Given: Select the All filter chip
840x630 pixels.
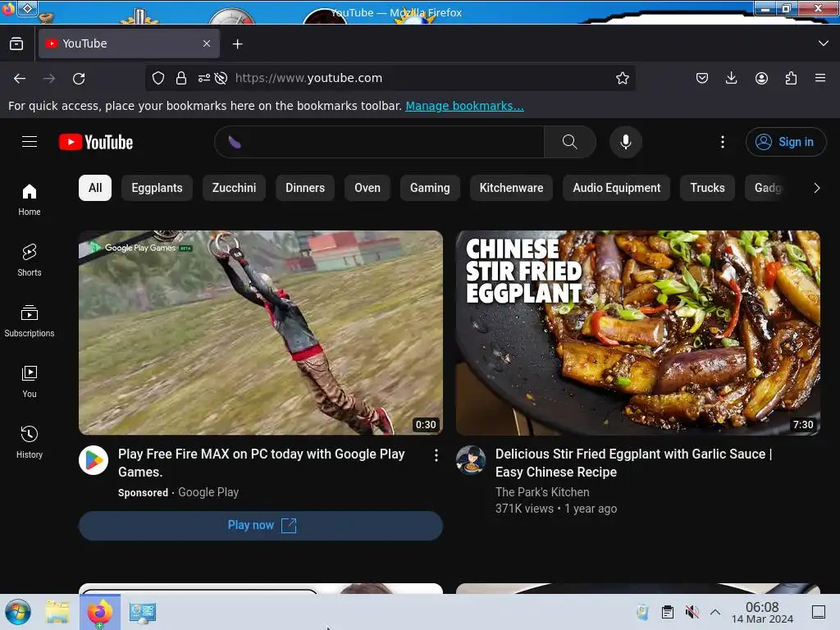Looking at the screenshot, I should pos(95,188).
